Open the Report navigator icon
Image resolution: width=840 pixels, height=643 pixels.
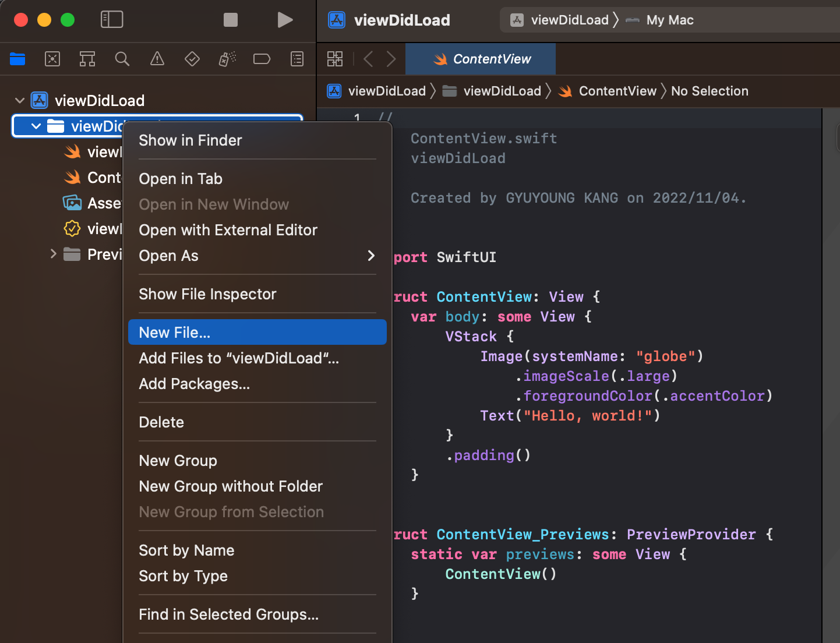coord(297,59)
